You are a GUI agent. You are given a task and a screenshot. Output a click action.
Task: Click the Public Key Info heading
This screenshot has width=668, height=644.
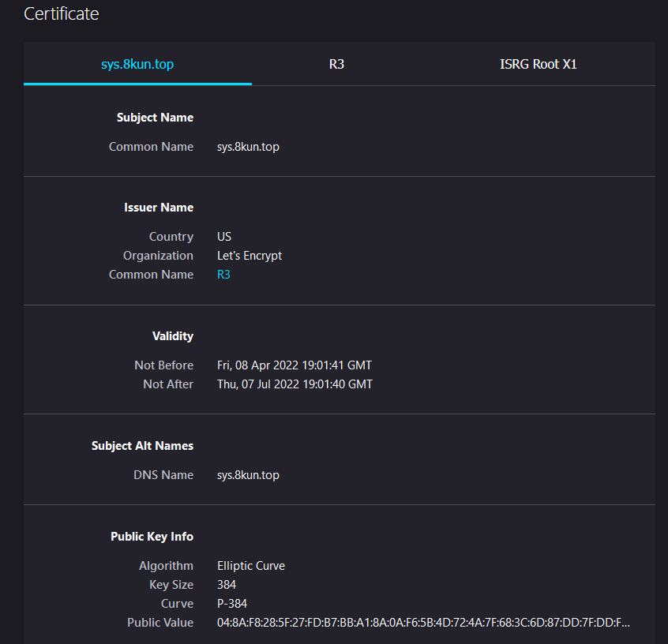[152, 536]
